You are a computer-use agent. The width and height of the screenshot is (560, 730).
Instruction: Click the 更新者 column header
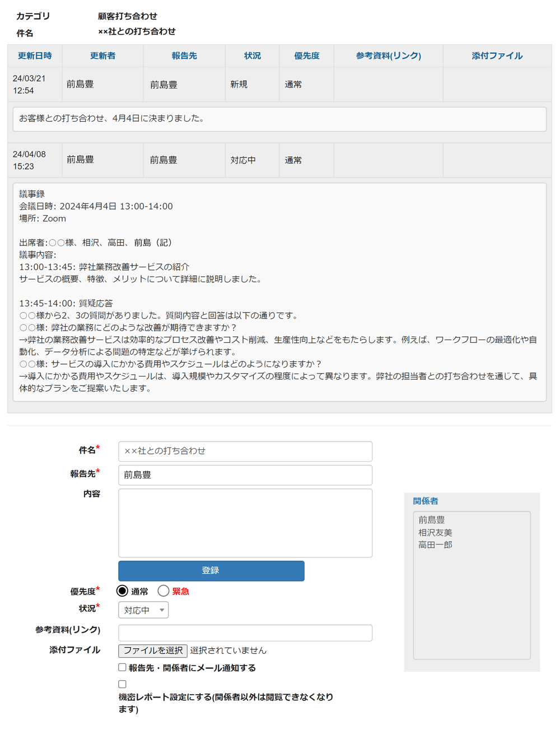pos(103,56)
